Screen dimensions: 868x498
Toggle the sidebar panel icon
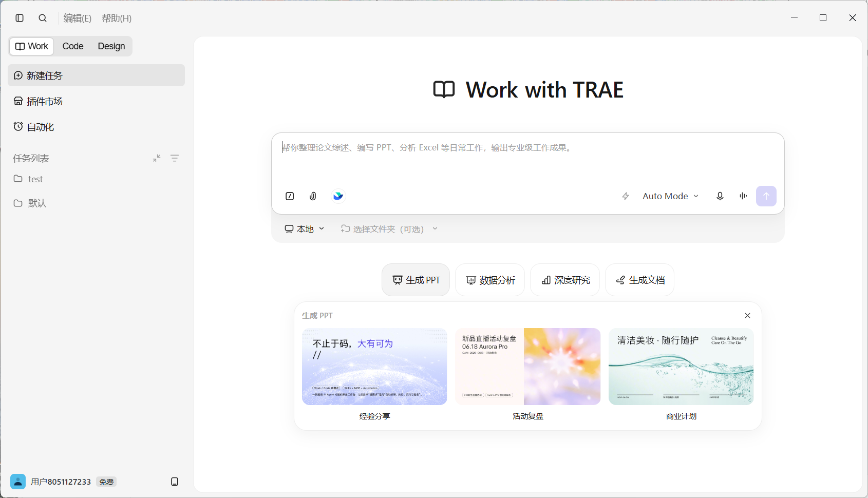[20, 18]
